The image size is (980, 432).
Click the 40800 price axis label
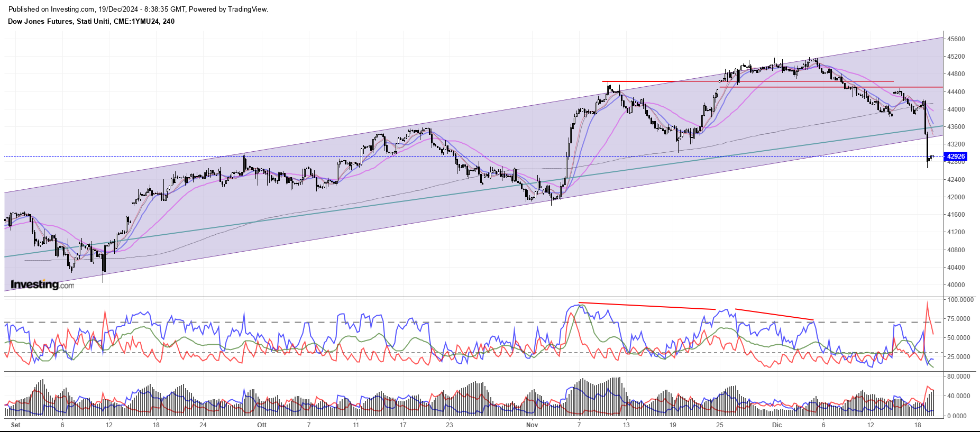956,250
